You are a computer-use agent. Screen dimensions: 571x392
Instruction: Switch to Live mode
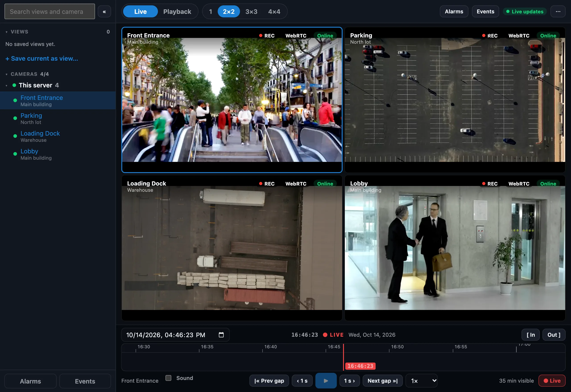click(x=140, y=12)
